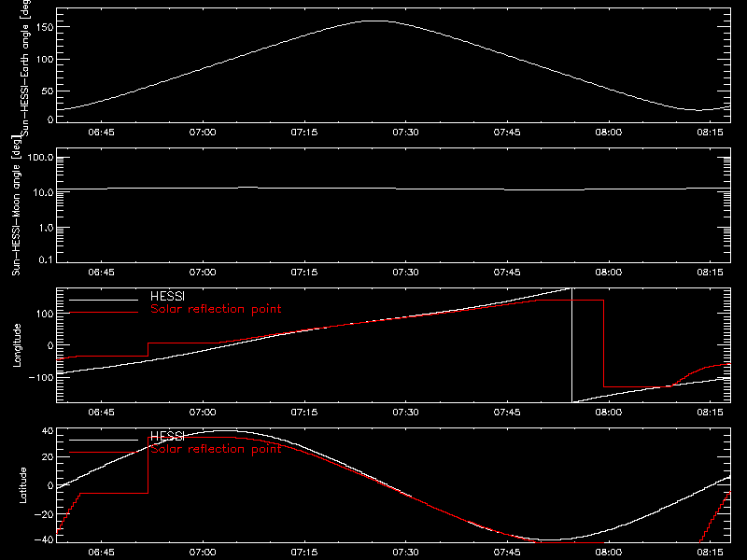Image resolution: width=747 pixels, height=560 pixels.
Task: Click the Sun-HESSI-Moon angle axis title
Action: [16, 205]
